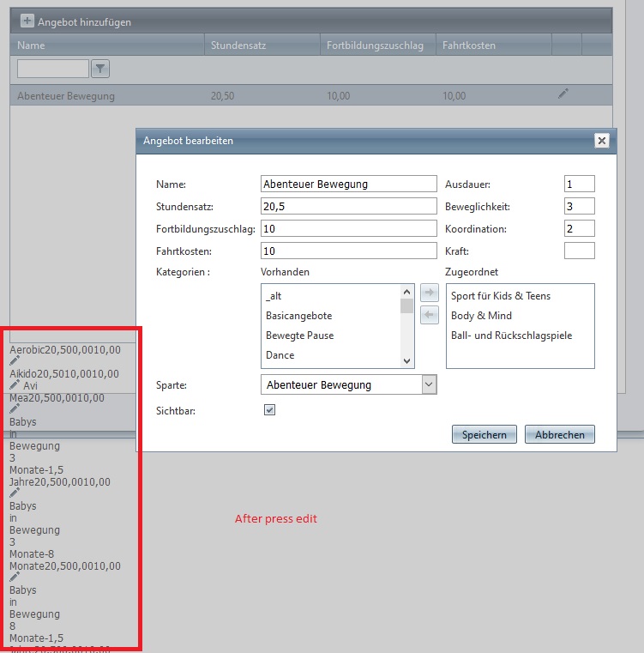Click the Koordination value field
The width and height of the screenshot is (644, 653).
pyautogui.click(x=579, y=228)
